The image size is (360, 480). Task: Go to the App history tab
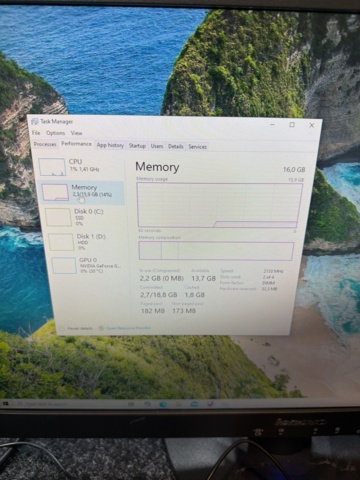(x=110, y=145)
